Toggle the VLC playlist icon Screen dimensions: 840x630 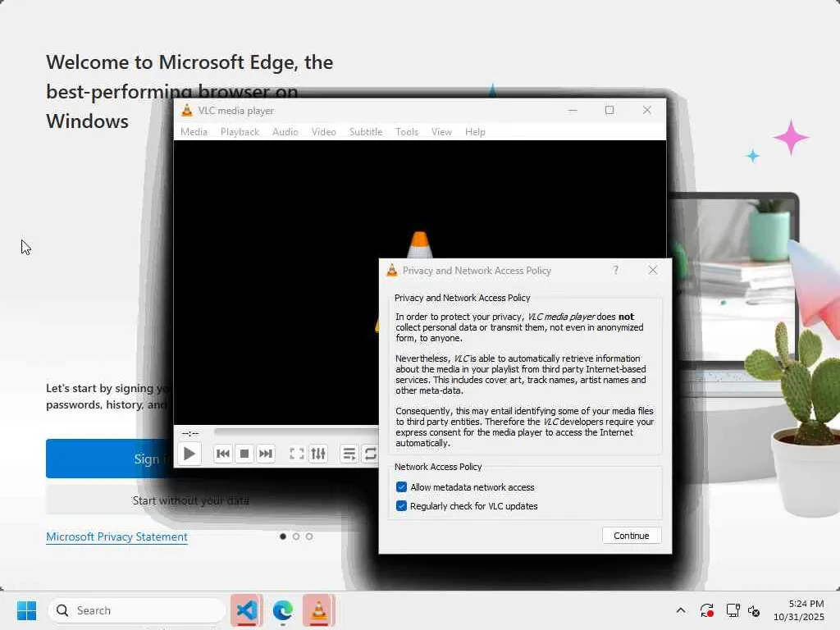pyautogui.click(x=349, y=454)
